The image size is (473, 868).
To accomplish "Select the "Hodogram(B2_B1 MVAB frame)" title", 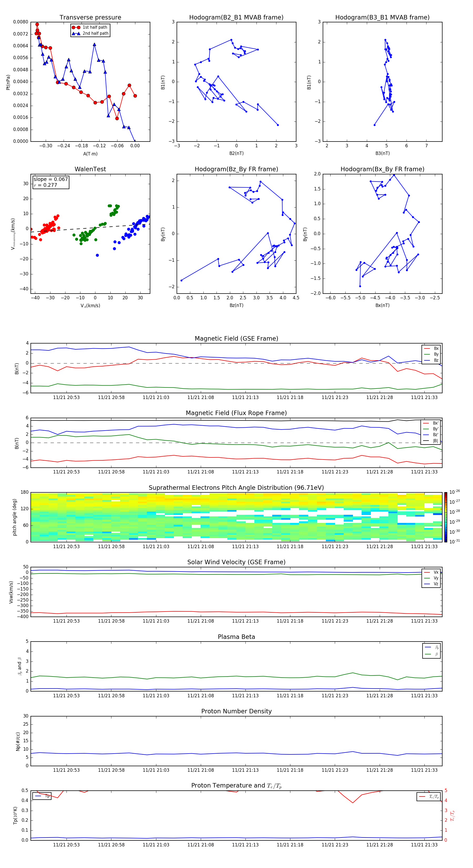I will (x=236, y=18).
